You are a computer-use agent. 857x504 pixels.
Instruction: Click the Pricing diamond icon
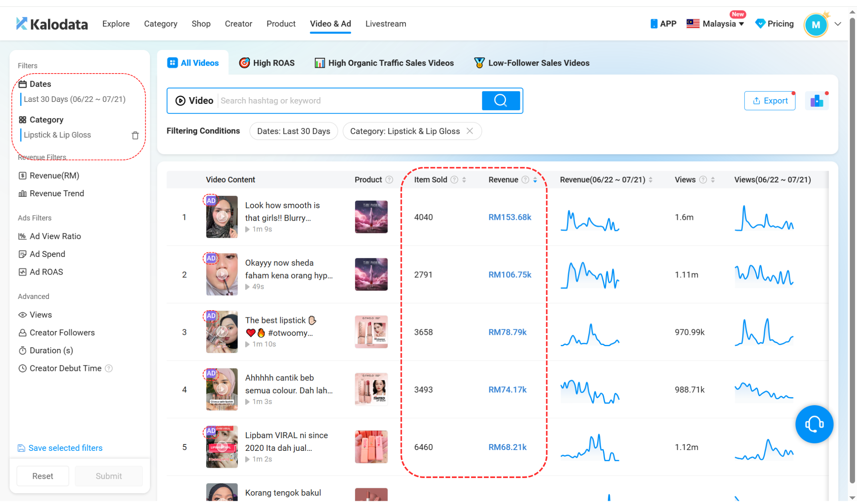[760, 24]
